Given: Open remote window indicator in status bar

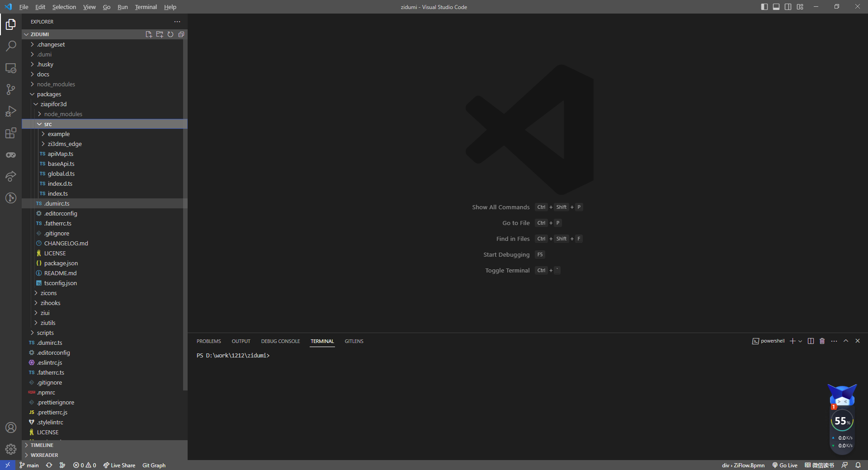Looking at the screenshot, I should pyautogui.click(x=8, y=465).
